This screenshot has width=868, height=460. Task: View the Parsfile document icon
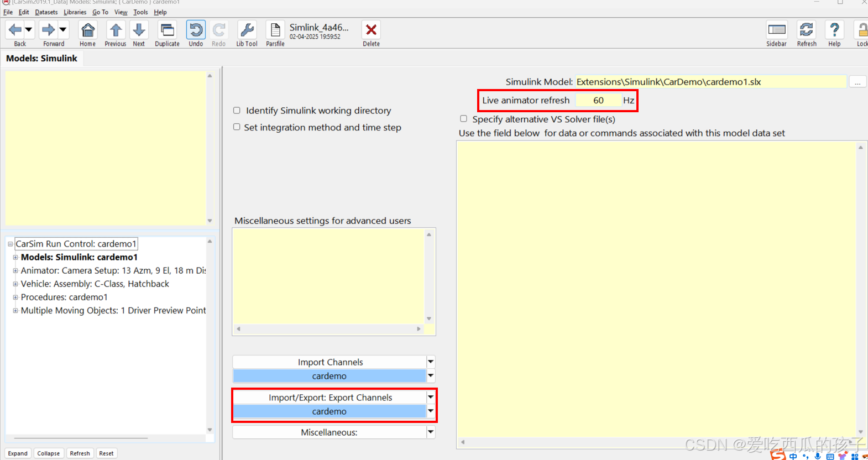275,30
